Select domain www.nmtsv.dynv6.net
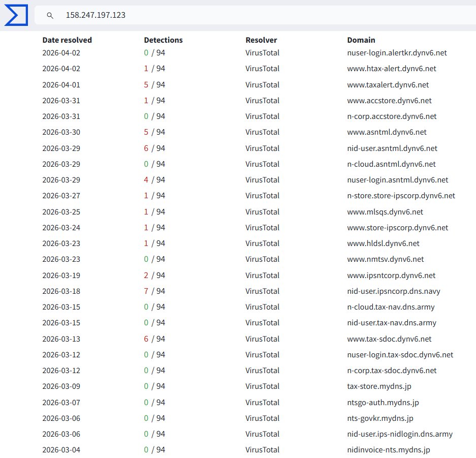This screenshot has height=458, width=476. tap(386, 259)
